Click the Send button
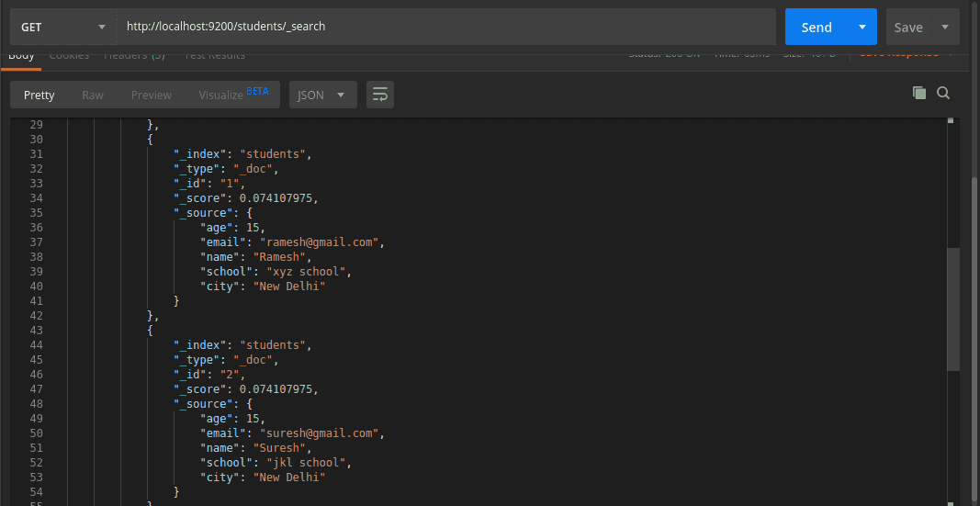The image size is (980, 506). [x=816, y=27]
